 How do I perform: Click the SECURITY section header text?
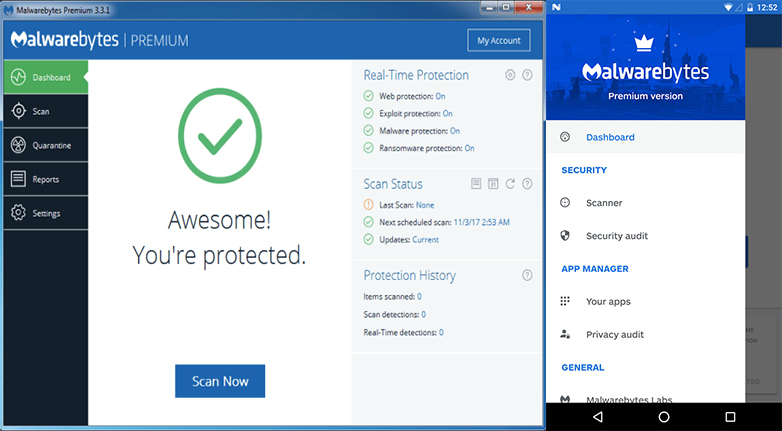coord(584,170)
